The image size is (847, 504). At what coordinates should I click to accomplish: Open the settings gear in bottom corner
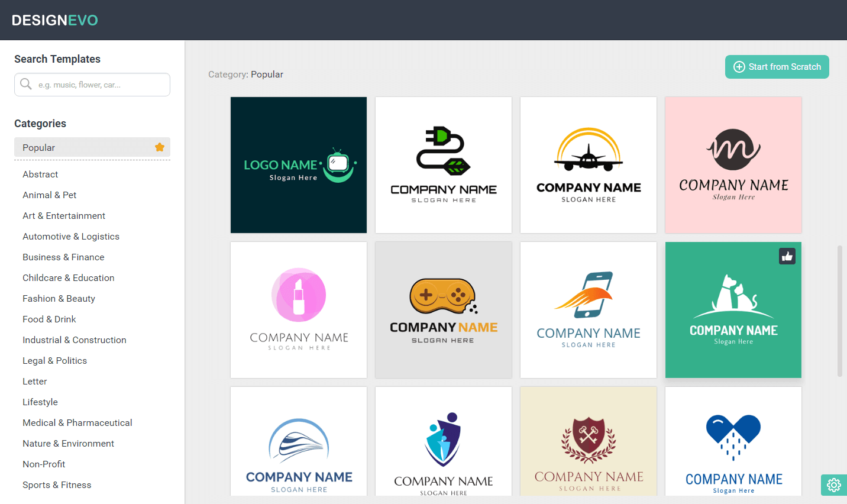coord(833,485)
